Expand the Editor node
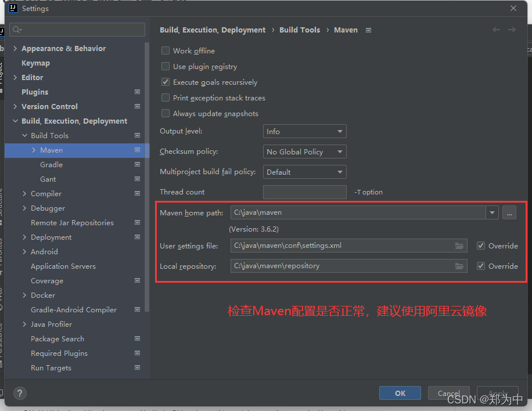Image resolution: width=532 pixels, height=411 pixels. [15, 77]
